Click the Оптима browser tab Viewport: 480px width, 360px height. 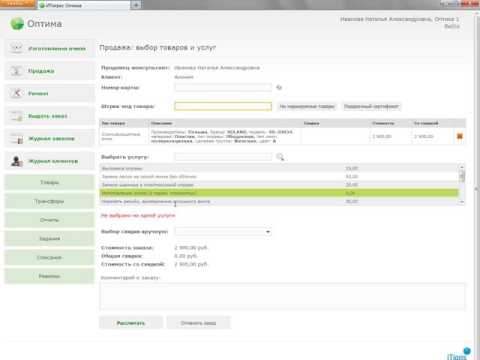pyautogui.click(x=83, y=5)
